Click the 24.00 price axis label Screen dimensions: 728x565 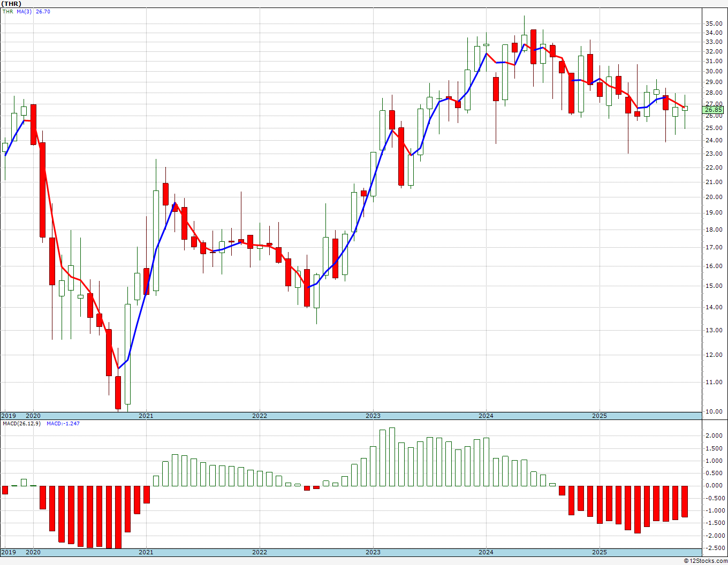pos(714,140)
